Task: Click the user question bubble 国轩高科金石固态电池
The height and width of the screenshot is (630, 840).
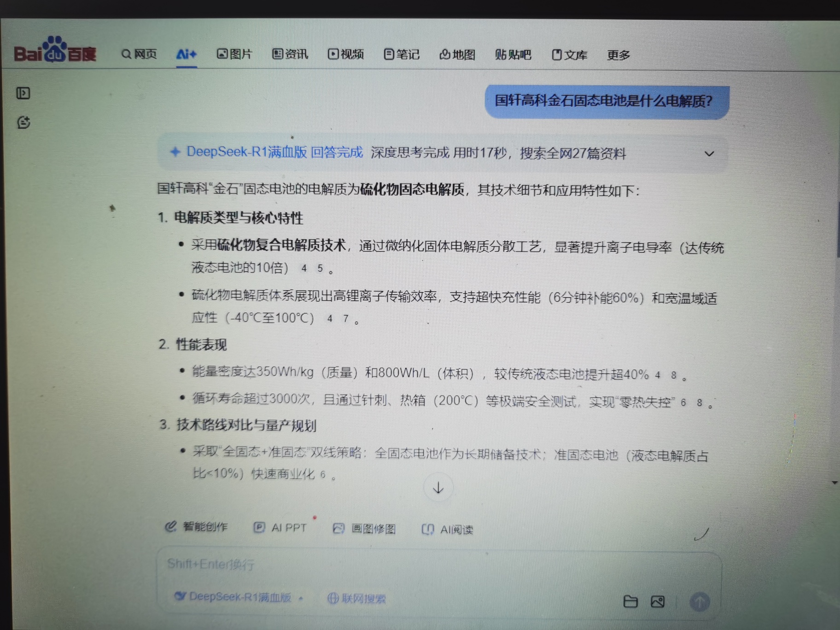Action: [607, 102]
